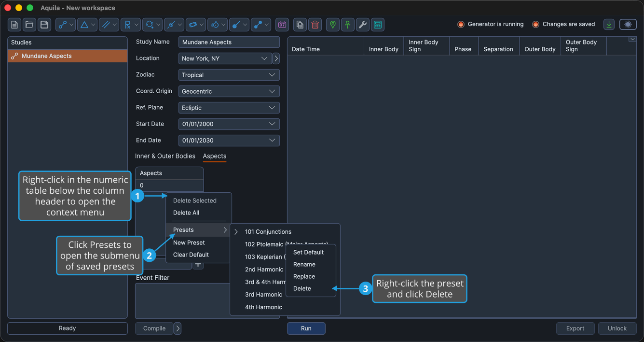Open workspace folder icon
Image resolution: width=644 pixels, height=342 pixels.
click(29, 25)
